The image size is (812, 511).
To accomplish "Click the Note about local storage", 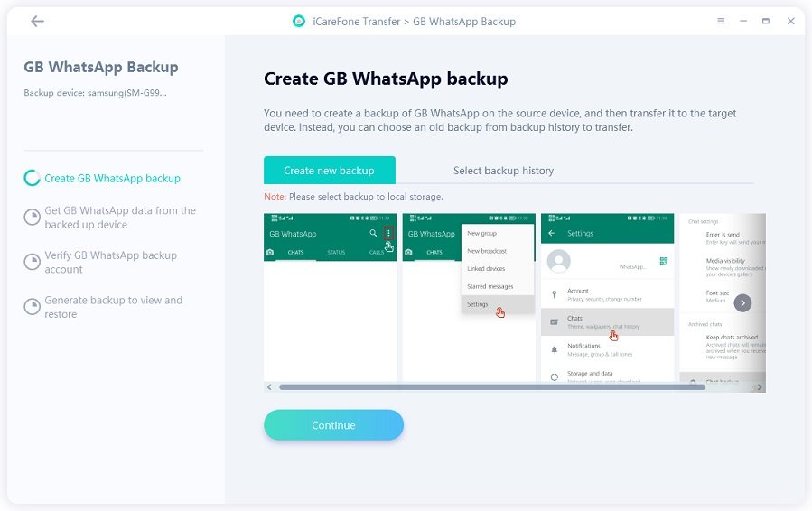I will [x=354, y=197].
